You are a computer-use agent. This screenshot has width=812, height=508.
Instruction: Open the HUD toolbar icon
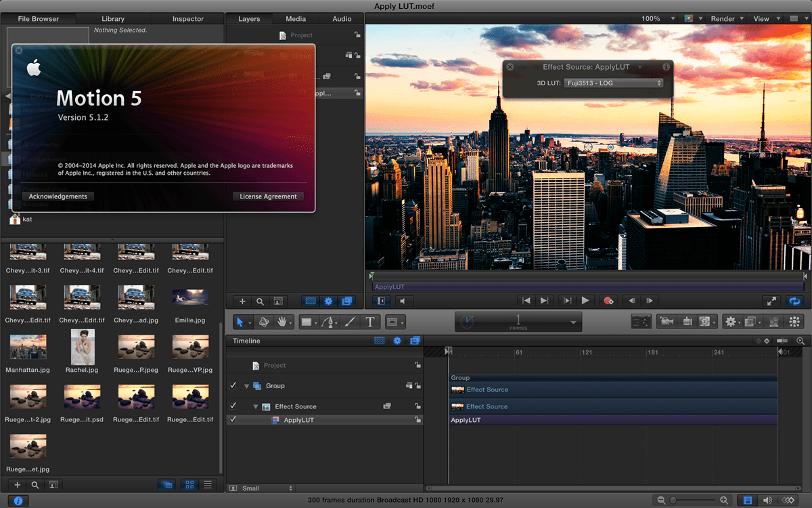point(641,322)
